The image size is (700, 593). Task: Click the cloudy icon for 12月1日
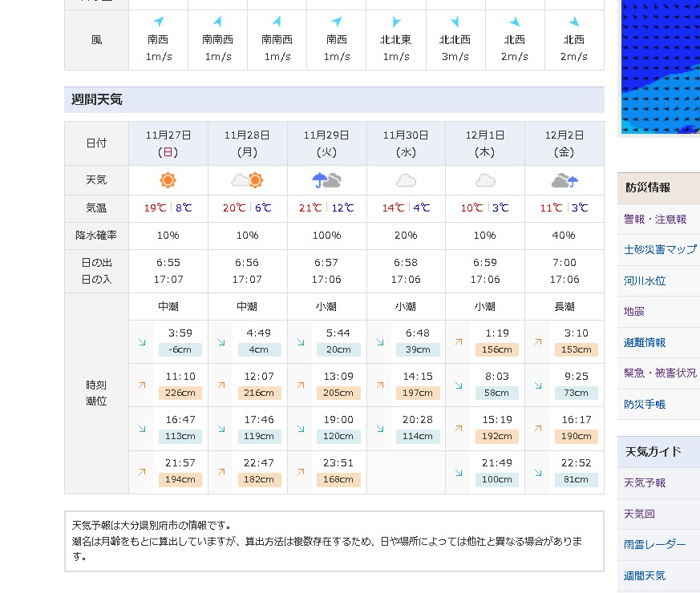click(x=485, y=180)
